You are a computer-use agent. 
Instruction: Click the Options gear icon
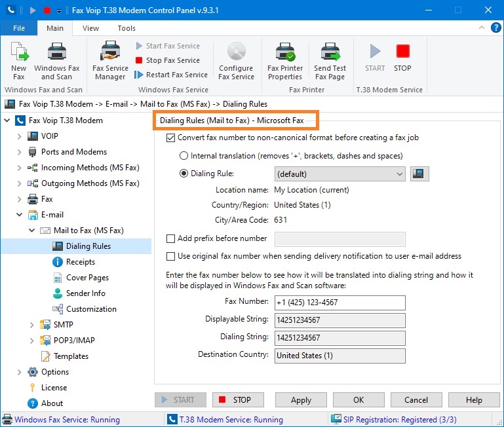point(33,372)
